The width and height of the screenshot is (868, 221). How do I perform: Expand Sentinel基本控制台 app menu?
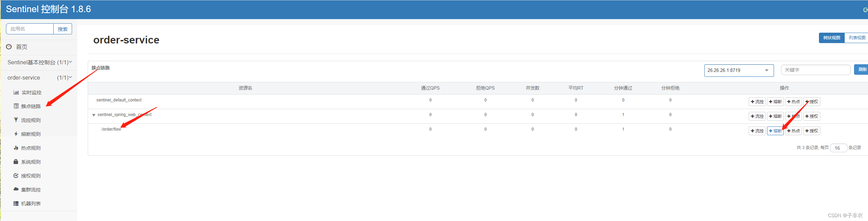coord(39,62)
